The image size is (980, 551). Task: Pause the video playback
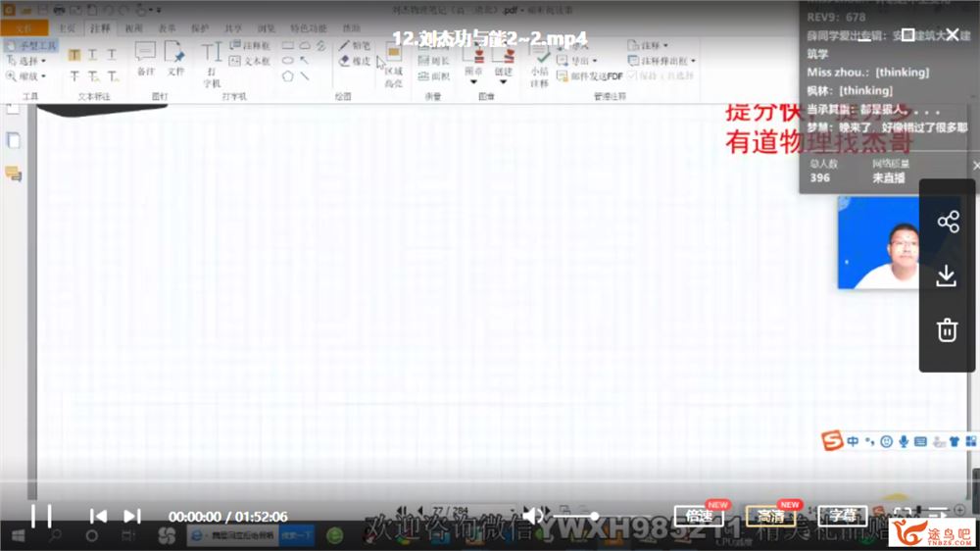tap(41, 517)
